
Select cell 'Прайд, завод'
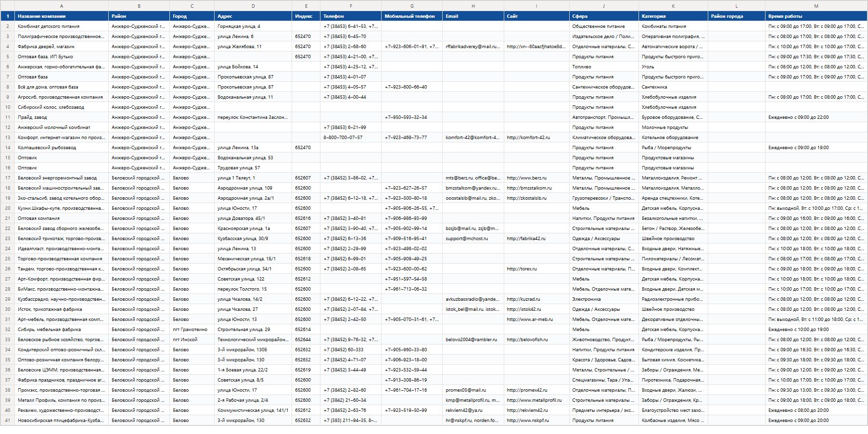(x=62, y=117)
